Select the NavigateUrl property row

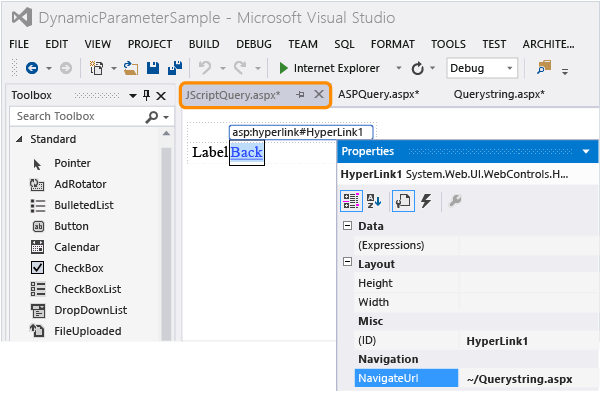(x=406, y=378)
